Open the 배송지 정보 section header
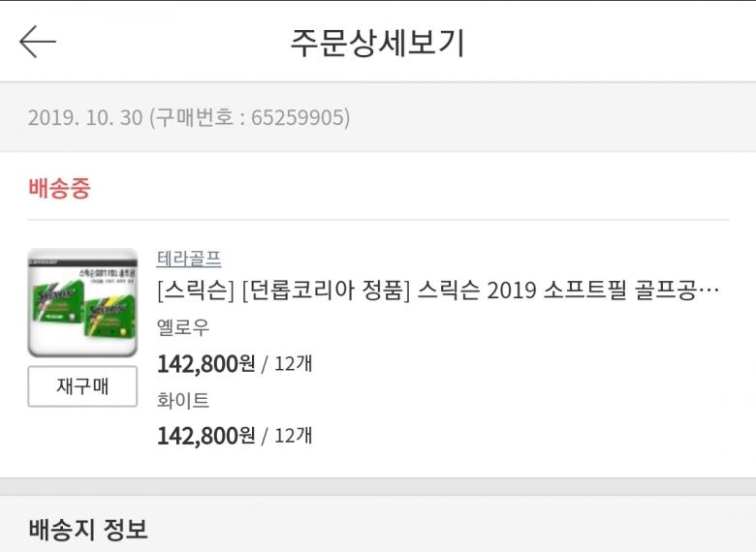Screen dimensions: 756x552 pos(88,529)
